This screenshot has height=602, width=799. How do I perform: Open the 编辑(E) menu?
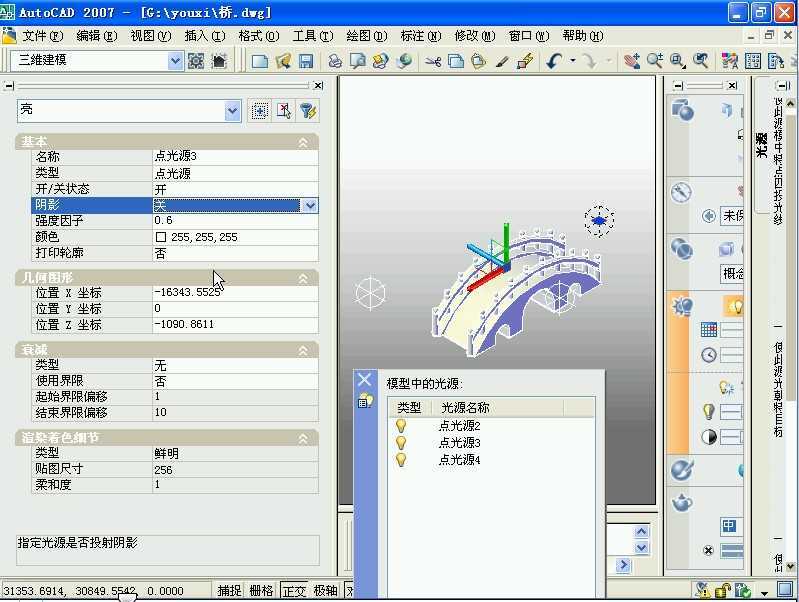point(97,36)
